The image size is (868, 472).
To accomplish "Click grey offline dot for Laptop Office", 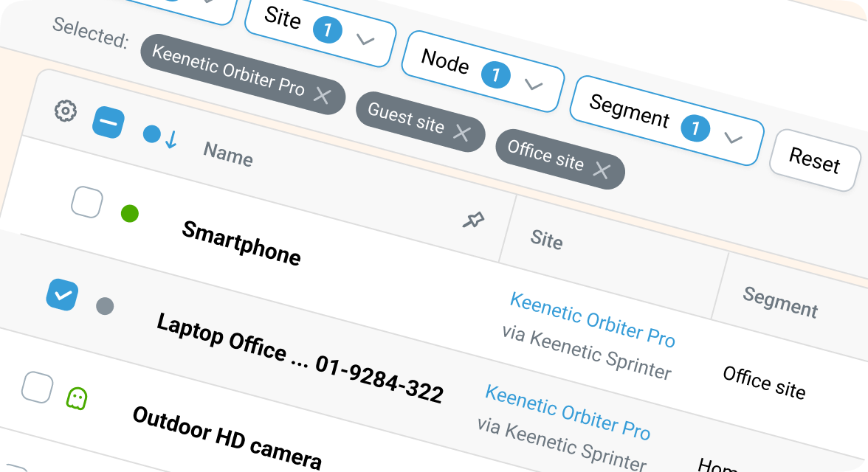I will click(105, 305).
